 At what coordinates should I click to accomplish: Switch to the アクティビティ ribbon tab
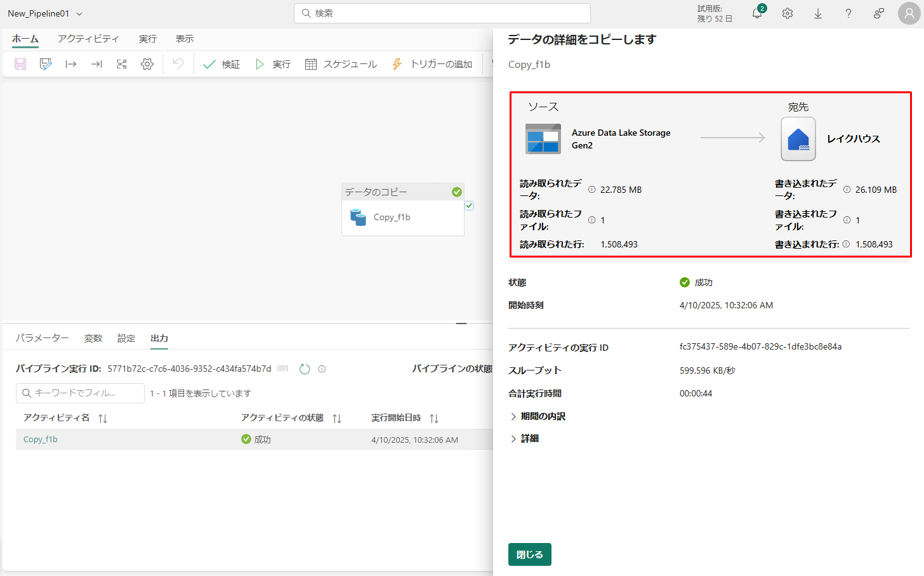pos(88,39)
